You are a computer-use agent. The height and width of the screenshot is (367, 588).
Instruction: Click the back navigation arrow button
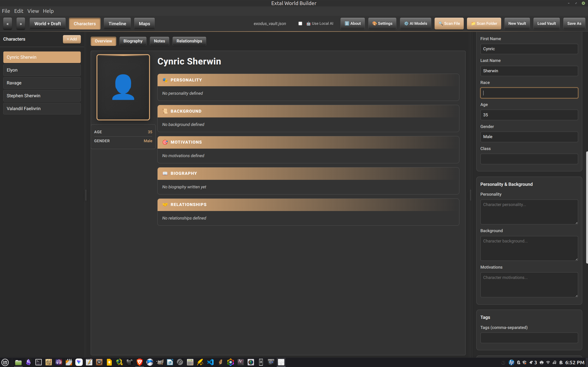click(x=8, y=24)
